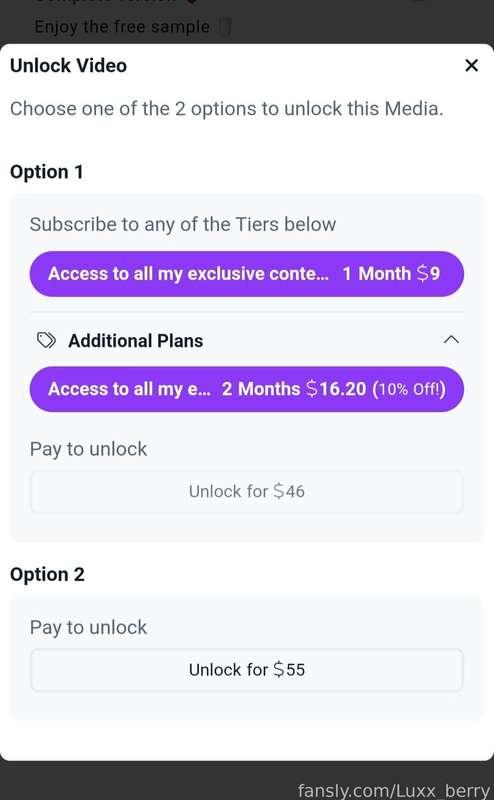The image size is (494, 800).
Task: Click the Option 1 heading
Action: [46, 172]
